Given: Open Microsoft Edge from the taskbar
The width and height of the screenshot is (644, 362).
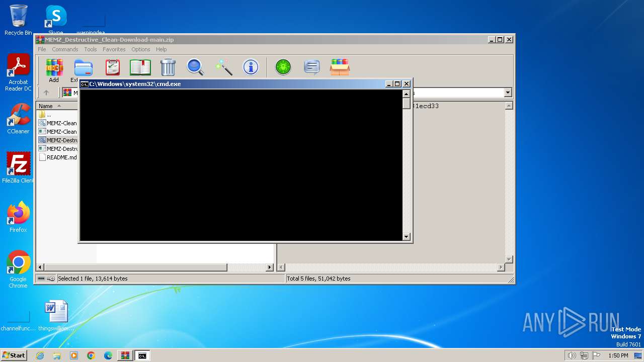Looking at the screenshot, I should (x=108, y=355).
